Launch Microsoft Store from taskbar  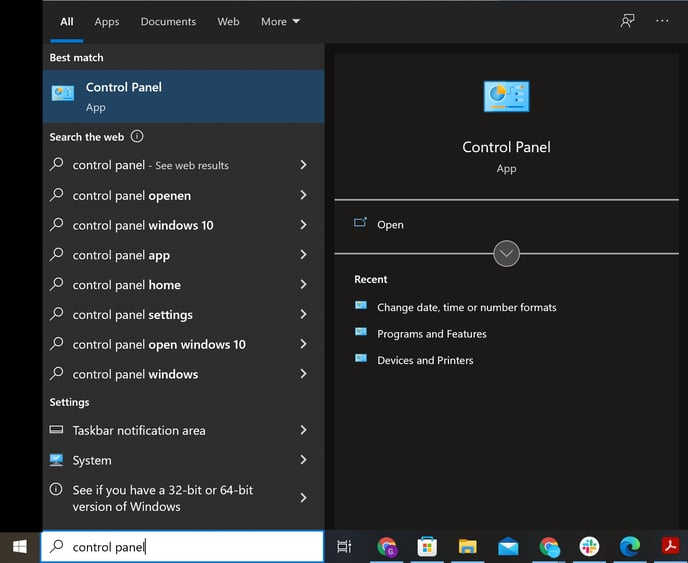[x=427, y=546]
